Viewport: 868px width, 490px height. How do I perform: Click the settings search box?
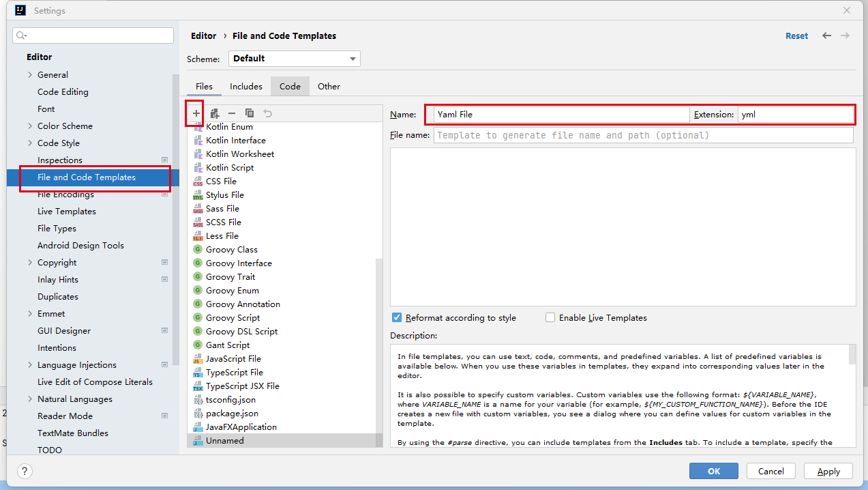click(93, 35)
